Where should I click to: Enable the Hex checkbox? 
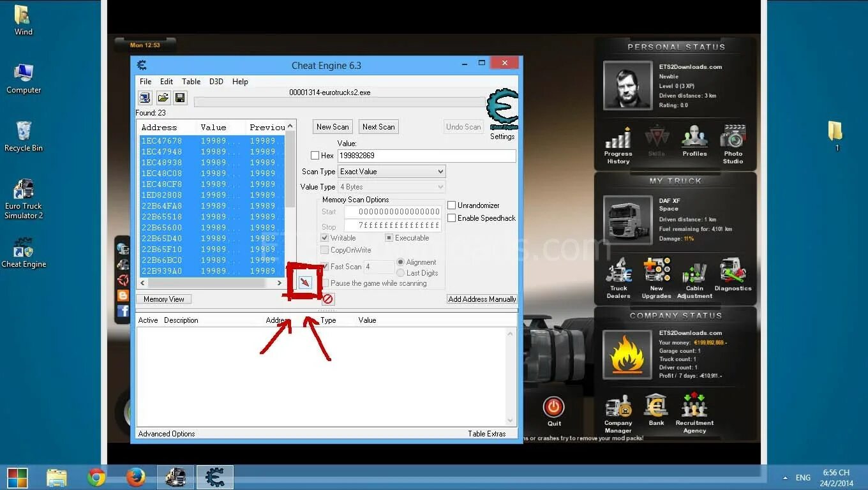[315, 155]
